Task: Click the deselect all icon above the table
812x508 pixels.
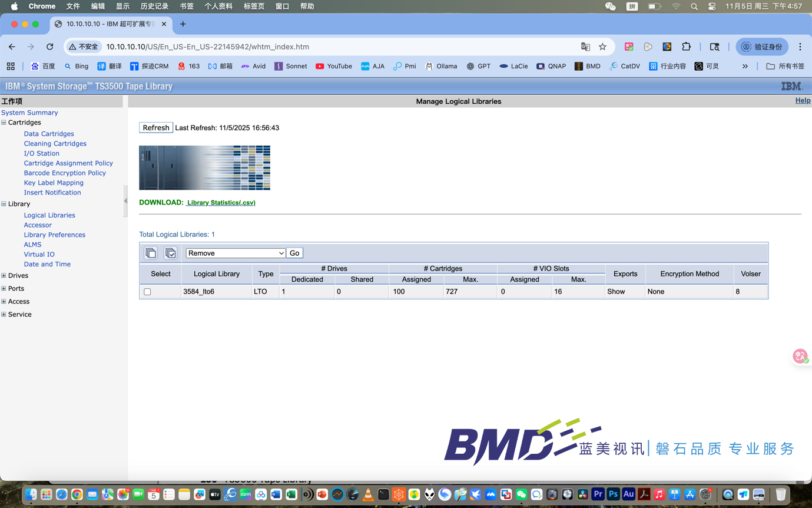Action: [151, 253]
